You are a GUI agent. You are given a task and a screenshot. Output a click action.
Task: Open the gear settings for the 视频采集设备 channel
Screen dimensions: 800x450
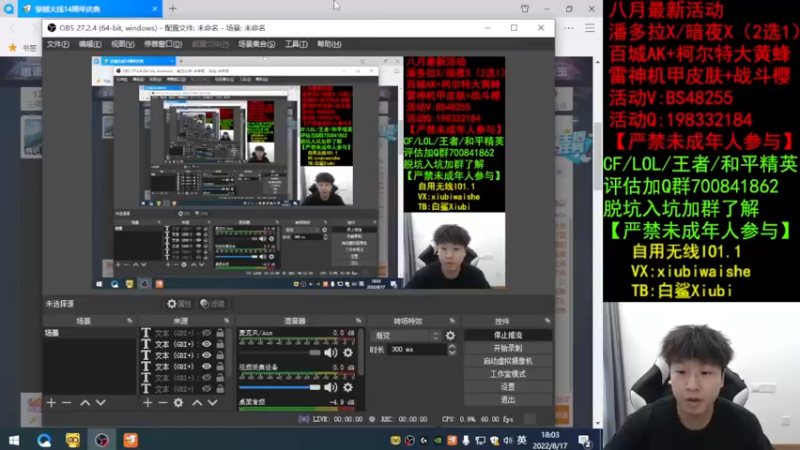(348, 387)
